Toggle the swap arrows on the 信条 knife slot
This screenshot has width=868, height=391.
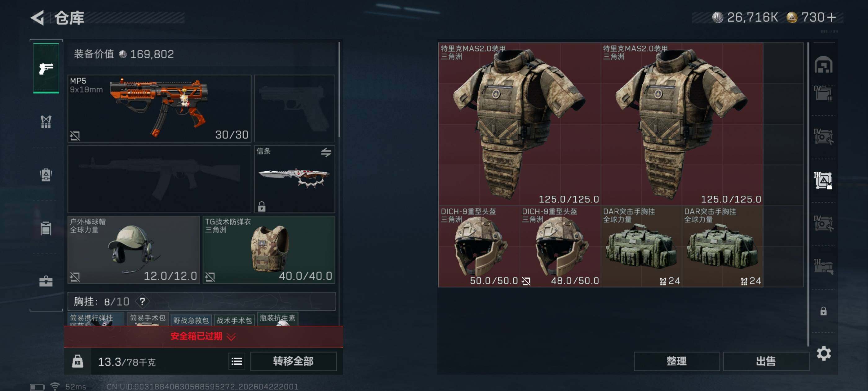pyautogui.click(x=325, y=152)
